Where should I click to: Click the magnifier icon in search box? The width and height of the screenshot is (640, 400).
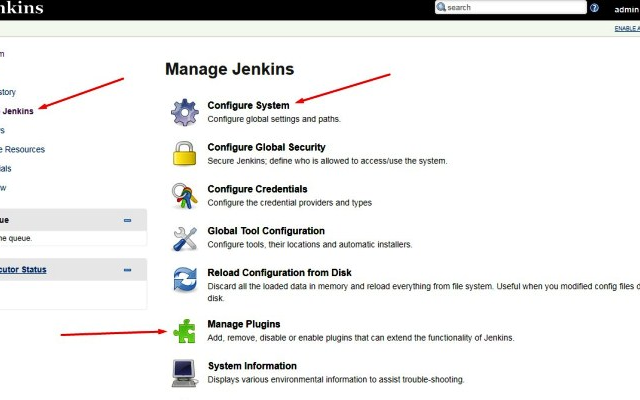(441, 7)
